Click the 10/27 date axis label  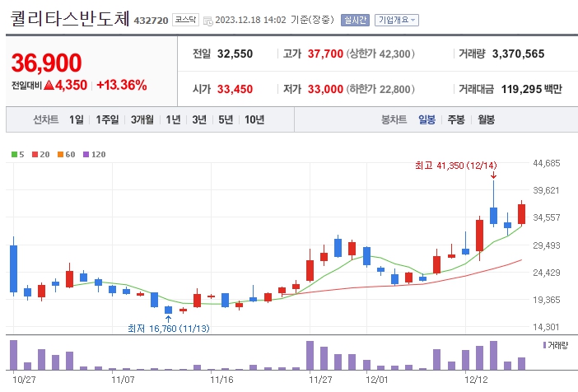(24, 380)
